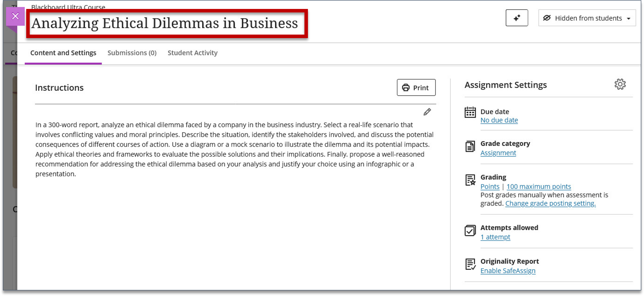Edit the Analyzing Ethical Dilemmas in Business title

click(x=165, y=23)
